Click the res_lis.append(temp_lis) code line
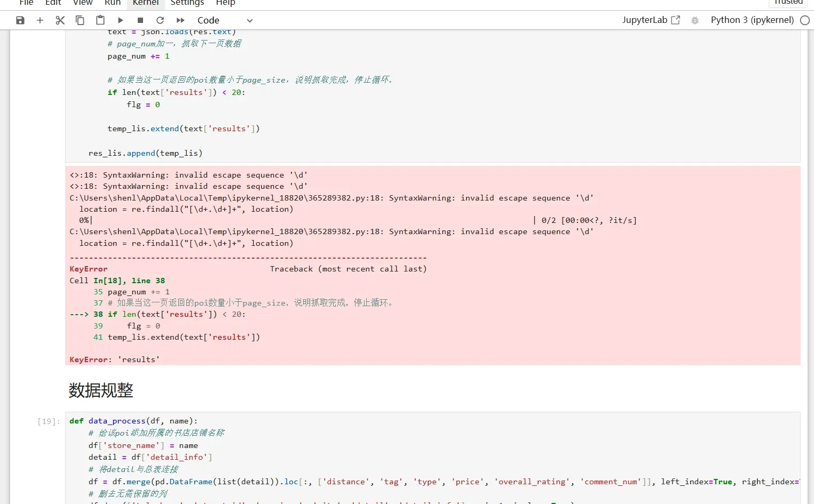814x504 pixels. coord(146,153)
